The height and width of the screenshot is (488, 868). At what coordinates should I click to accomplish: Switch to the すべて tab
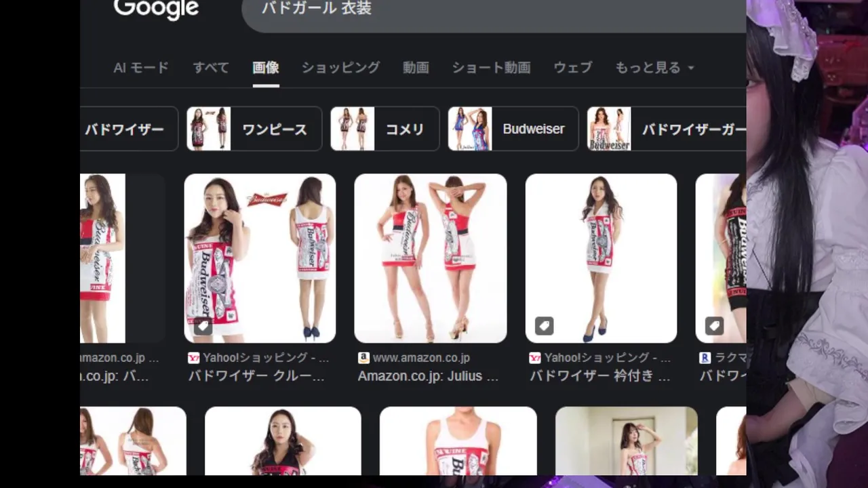pos(211,68)
